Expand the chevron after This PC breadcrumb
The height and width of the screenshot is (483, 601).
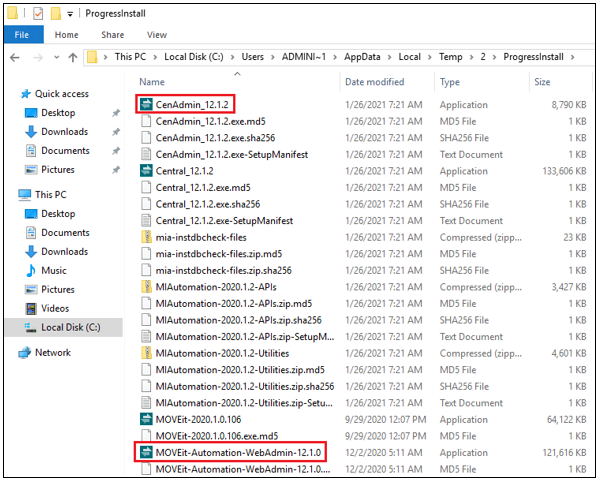155,57
